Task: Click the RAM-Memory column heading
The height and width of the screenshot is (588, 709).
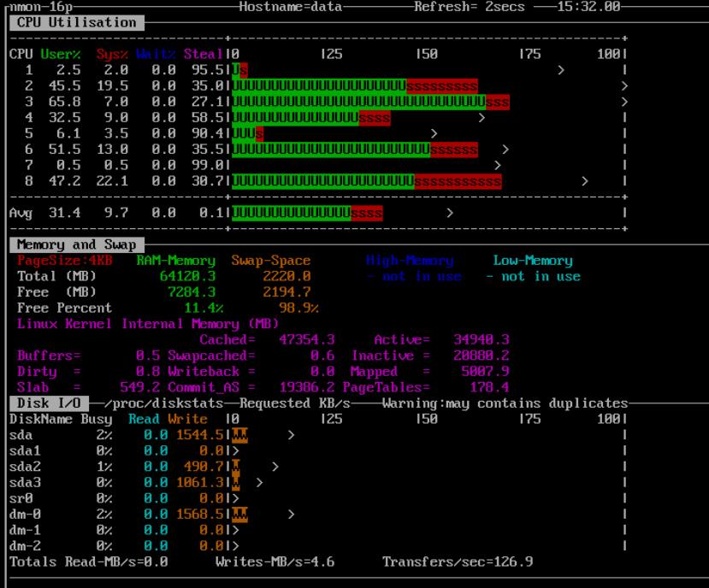Action: 176,261
